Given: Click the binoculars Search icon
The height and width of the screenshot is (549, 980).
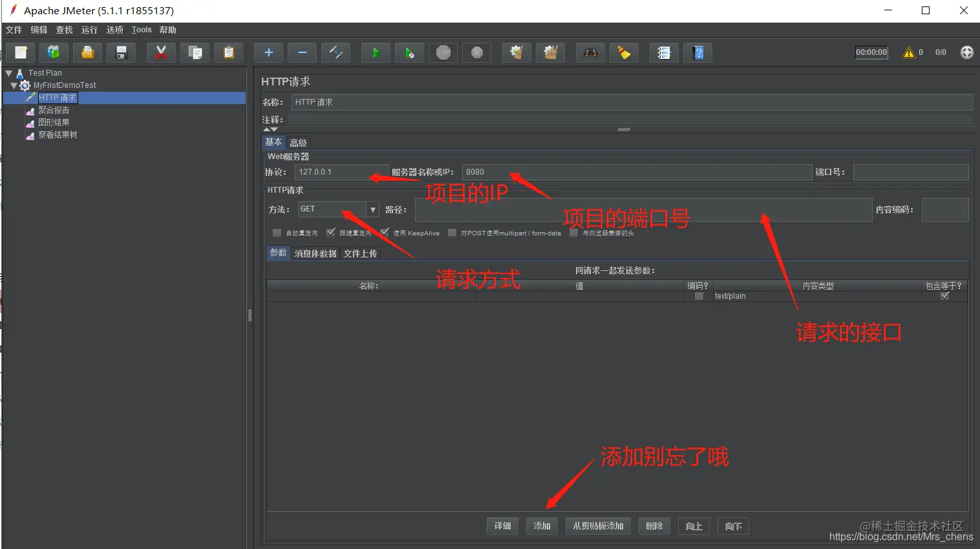Looking at the screenshot, I should pyautogui.click(x=590, y=53).
